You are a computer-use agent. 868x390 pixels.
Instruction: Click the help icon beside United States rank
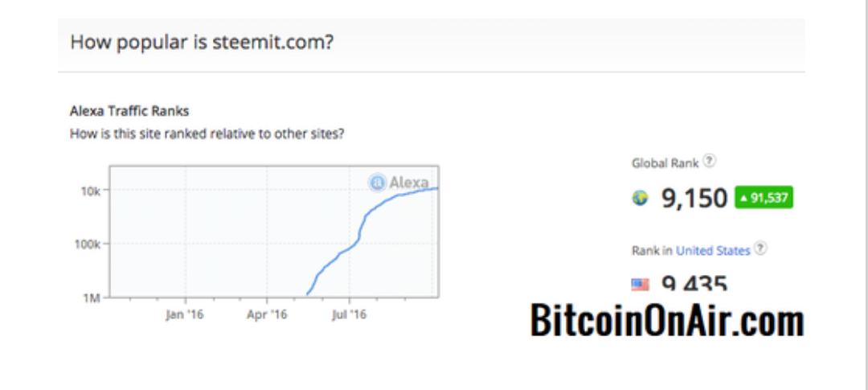[761, 248]
